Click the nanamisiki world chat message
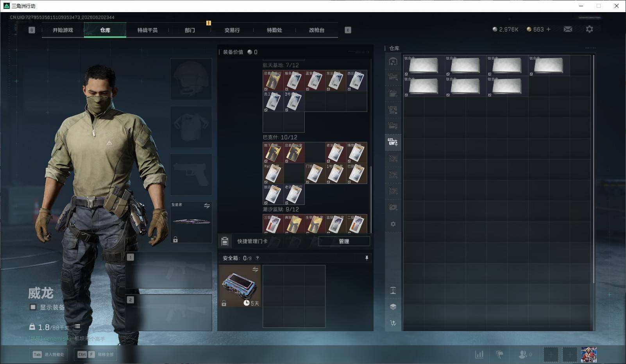 [x=67, y=339]
